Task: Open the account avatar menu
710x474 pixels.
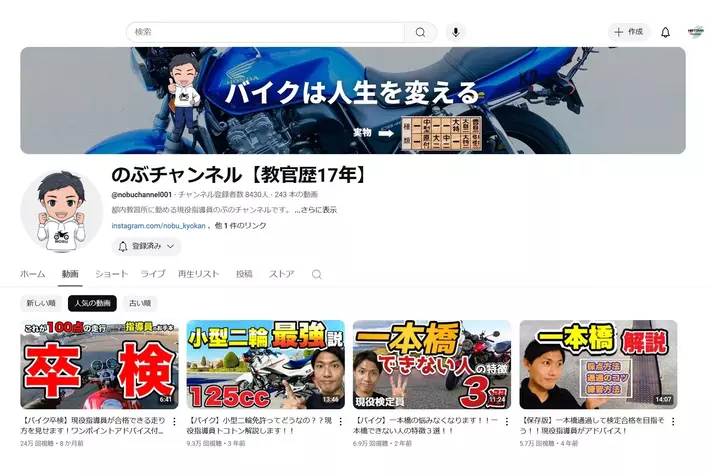Action: (x=695, y=32)
